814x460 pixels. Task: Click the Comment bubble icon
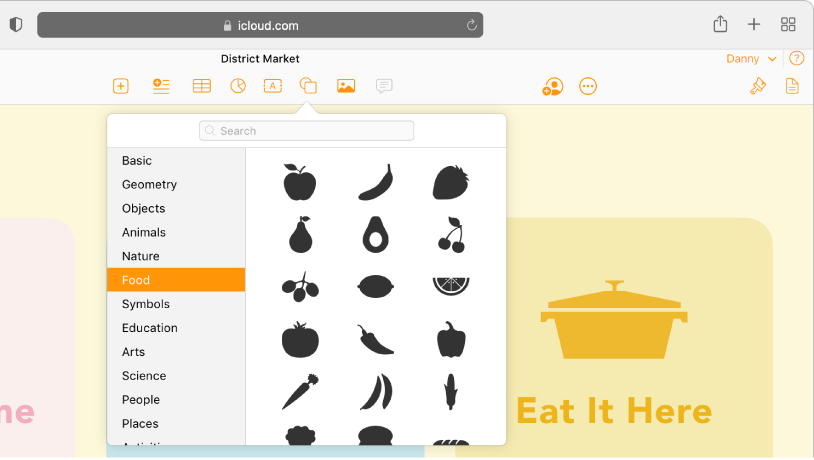[x=384, y=86]
